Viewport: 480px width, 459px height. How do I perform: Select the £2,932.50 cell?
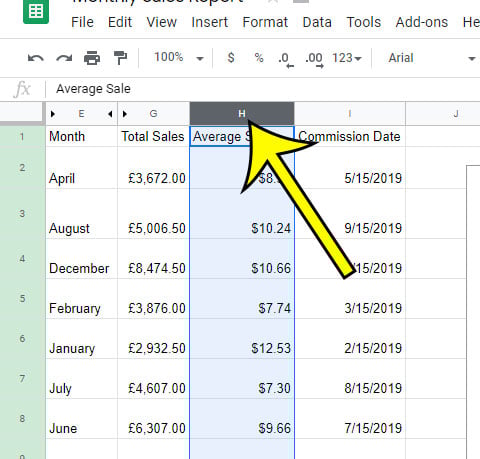click(153, 339)
